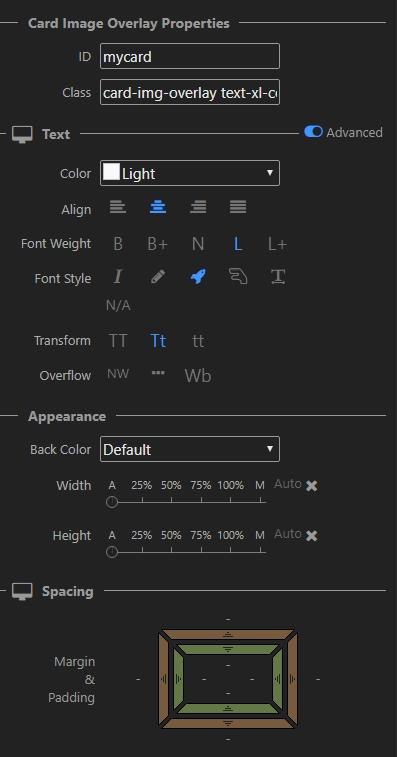Set Width slider to 50% mark

[171, 502]
